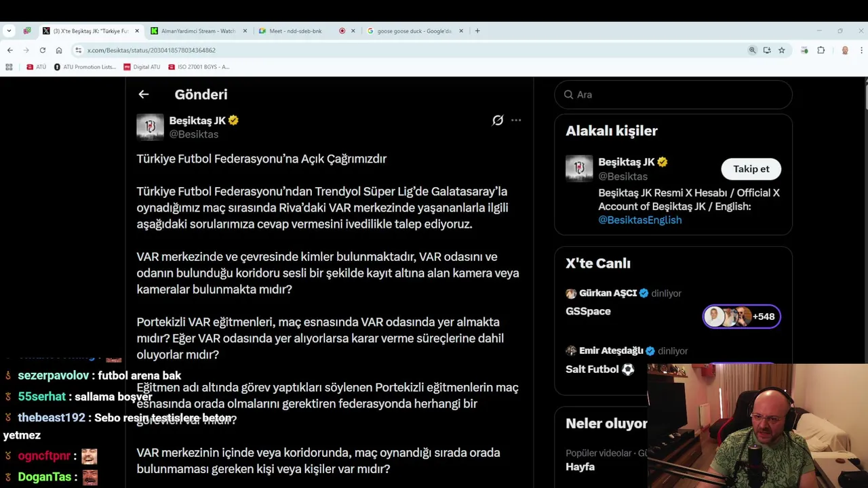
Task: Click the install app icon in address bar
Action: tap(767, 50)
